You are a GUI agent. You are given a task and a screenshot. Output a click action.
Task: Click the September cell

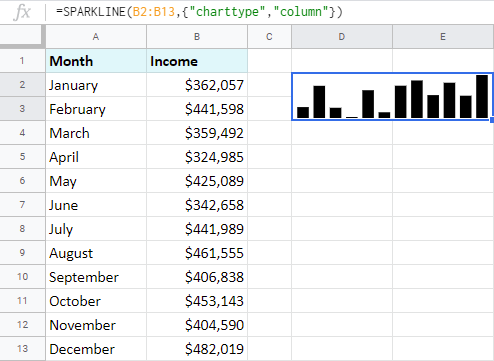coord(96,277)
